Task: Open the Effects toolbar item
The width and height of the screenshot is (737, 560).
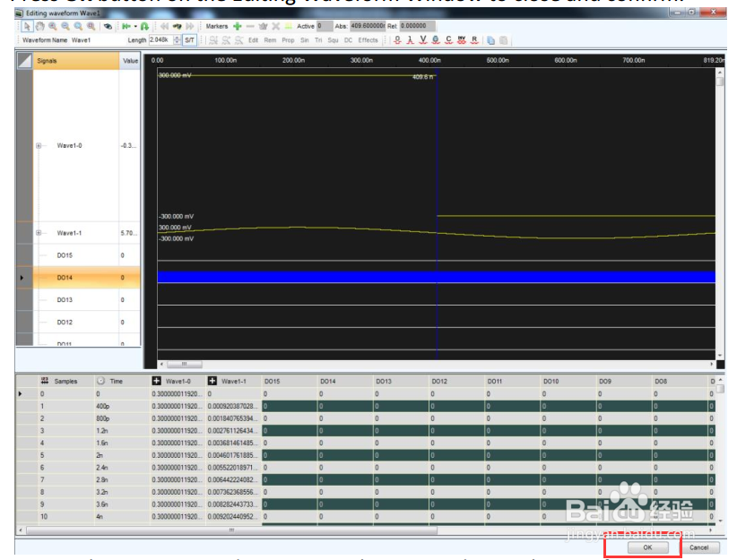Action: tap(368, 40)
